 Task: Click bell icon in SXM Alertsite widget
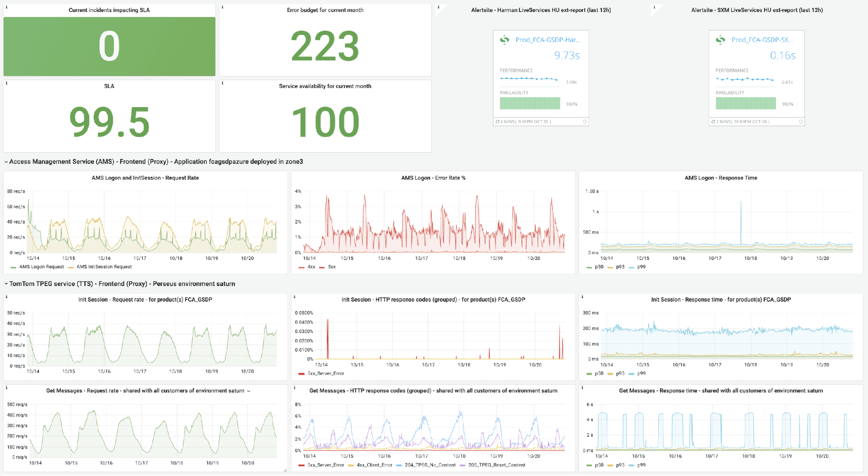[x=801, y=122]
